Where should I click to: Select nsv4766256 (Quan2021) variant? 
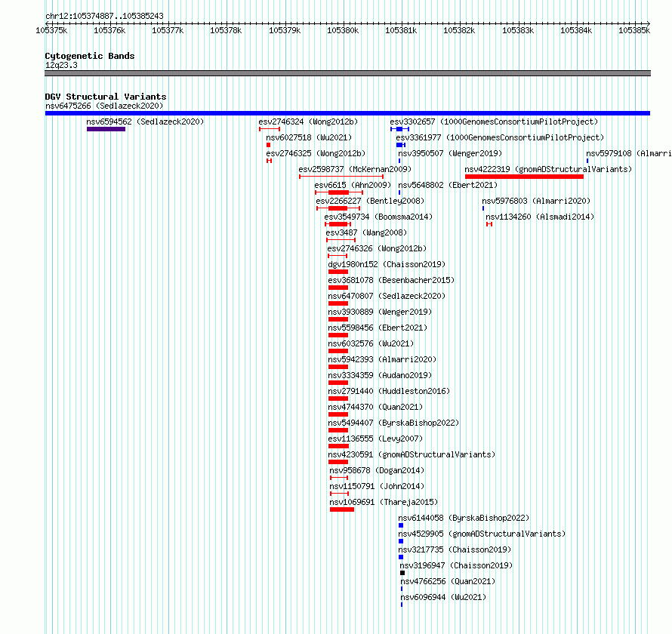pyautogui.click(x=448, y=581)
